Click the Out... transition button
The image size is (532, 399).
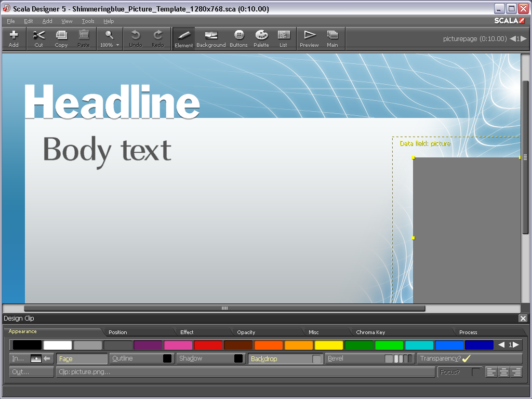(x=31, y=372)
